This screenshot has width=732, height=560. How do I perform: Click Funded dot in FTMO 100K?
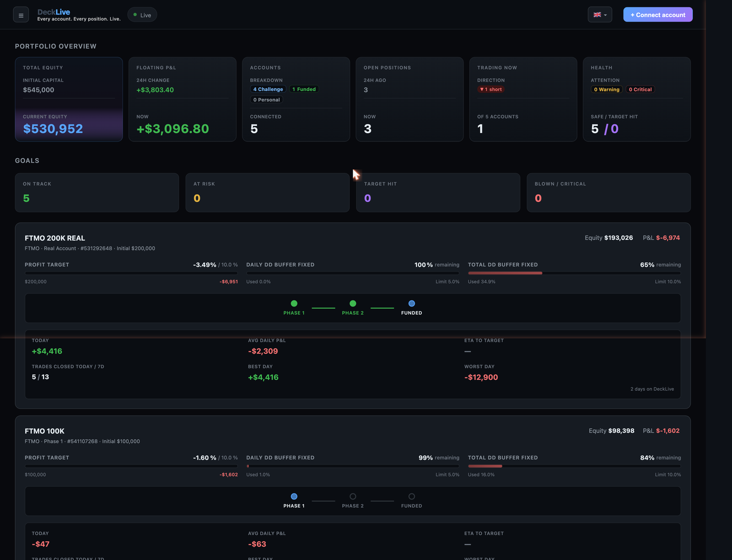(412, 496)
